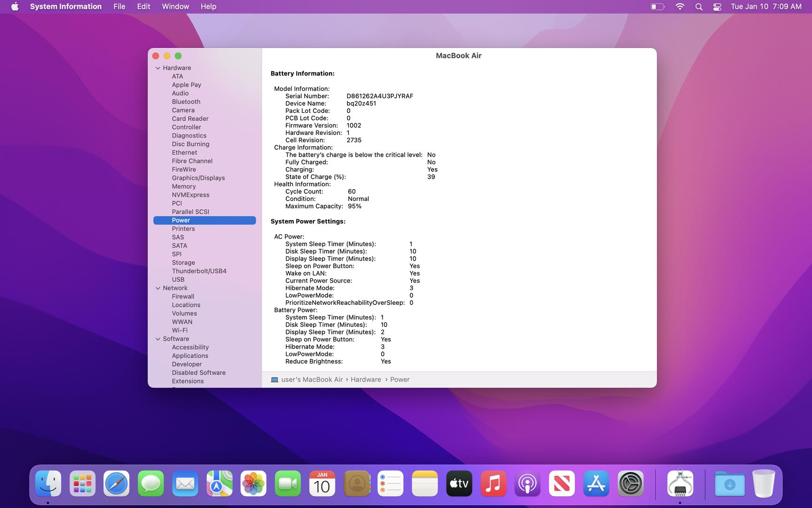812x508 pixels.
Task: Open Photos app in Dock
Action: 254,484
